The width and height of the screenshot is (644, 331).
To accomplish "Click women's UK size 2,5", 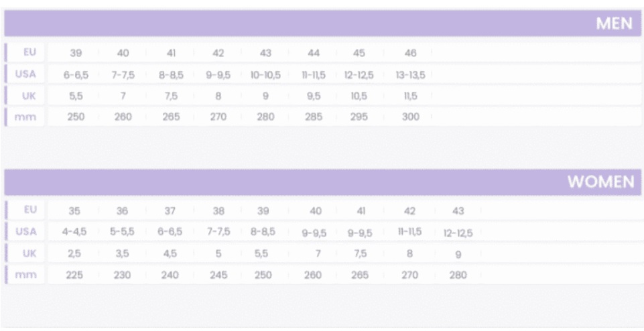I will 74,254.
